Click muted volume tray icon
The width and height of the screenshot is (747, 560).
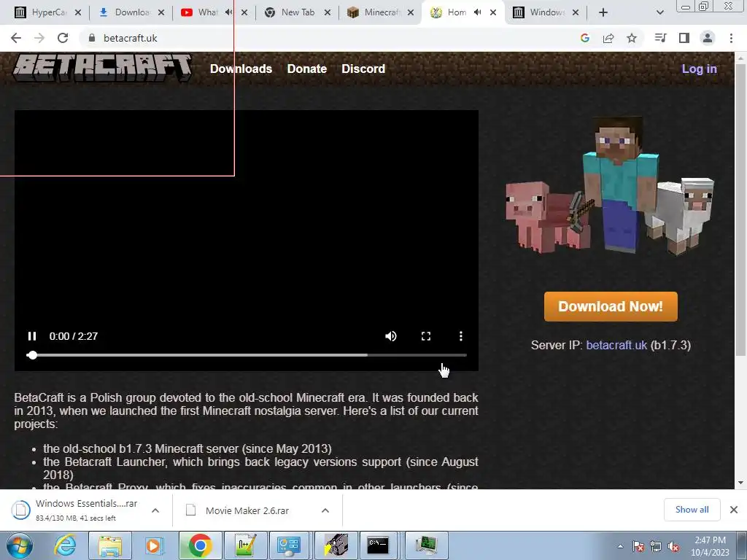click(673, 546)
